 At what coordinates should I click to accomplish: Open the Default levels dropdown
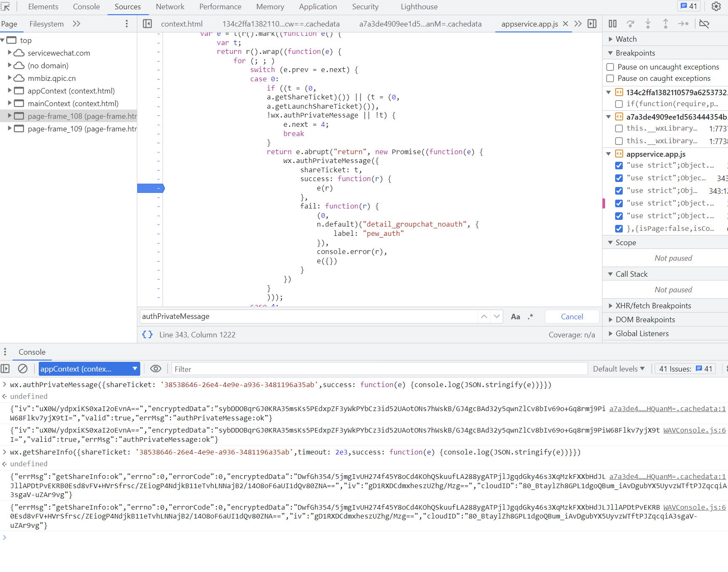click(x=619, y=369)
